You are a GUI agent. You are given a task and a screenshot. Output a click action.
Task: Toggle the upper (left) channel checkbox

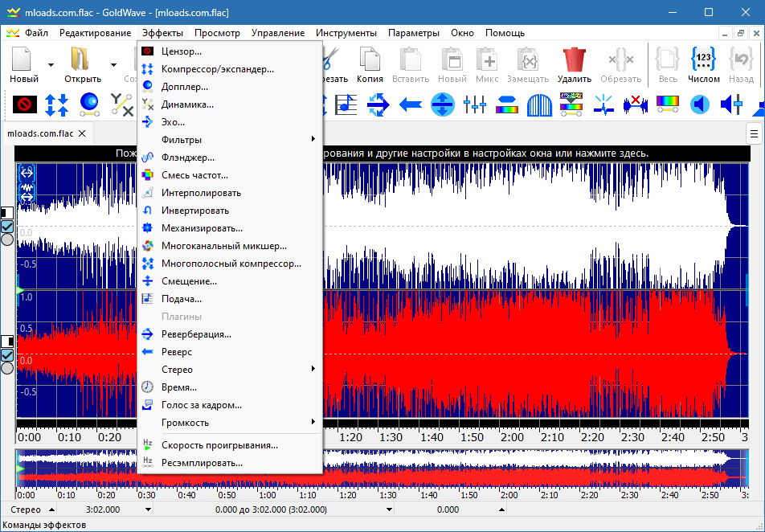click(x=7, y=227)
